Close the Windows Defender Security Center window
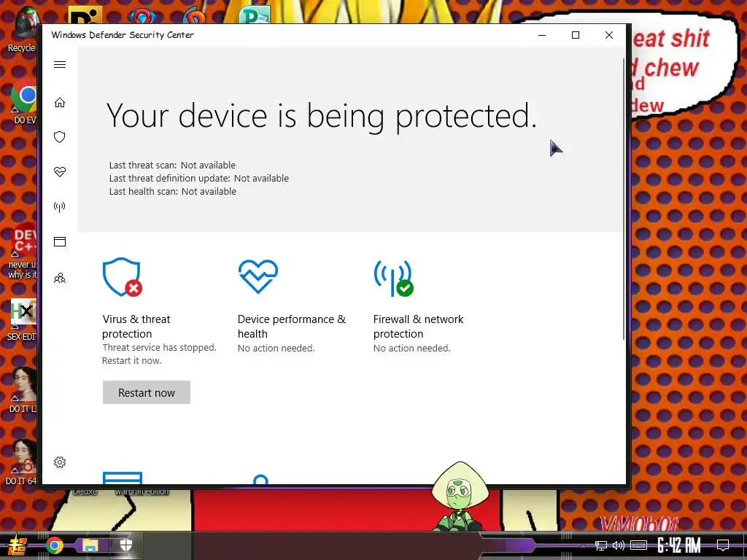This screenshot has height=560, width=747. coord(609,35)
